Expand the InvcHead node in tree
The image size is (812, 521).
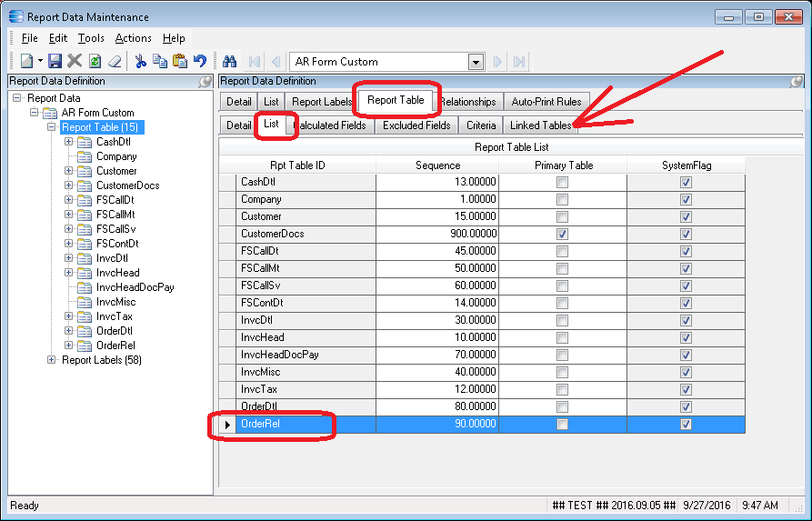(69, 273)
